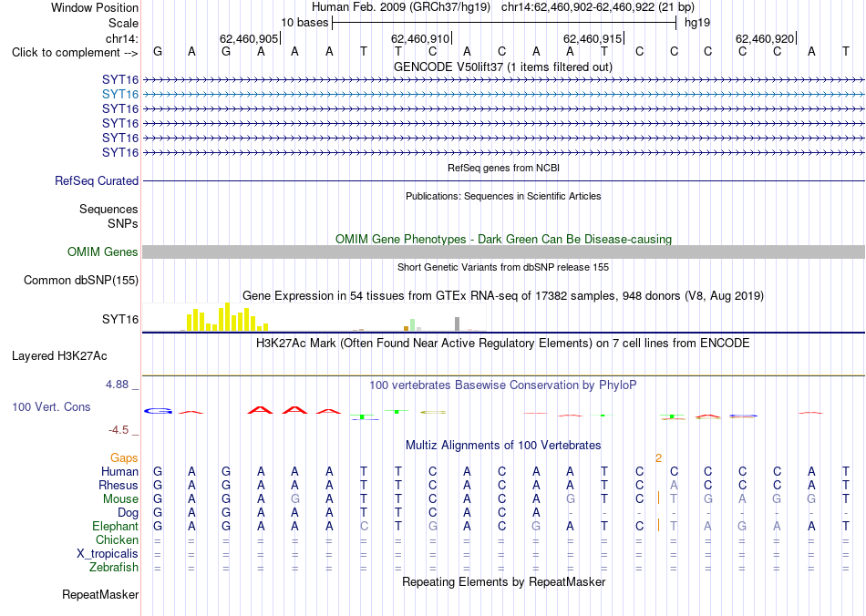Image resolution: width=866 pixels, height=616 pixels.
Task: Click the 62,460,910 ruler position label
Action: click(x=420, y=38)
